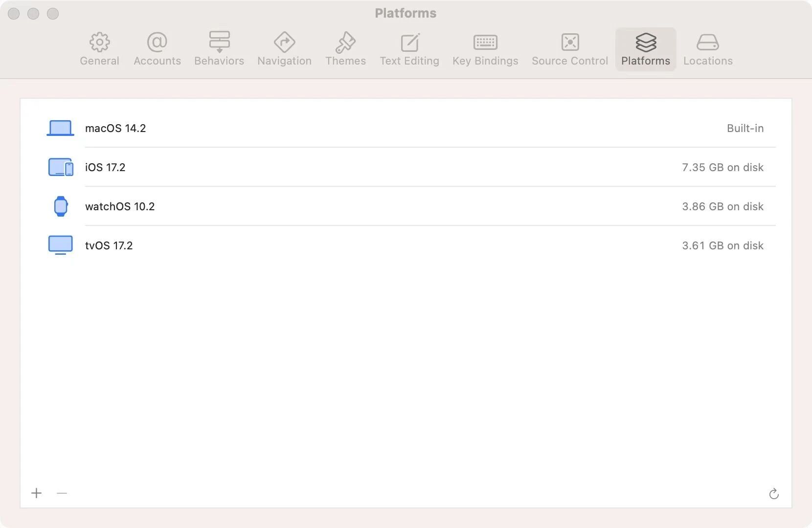Select the Platforms layered stack icon

click(x=646, y=43)
